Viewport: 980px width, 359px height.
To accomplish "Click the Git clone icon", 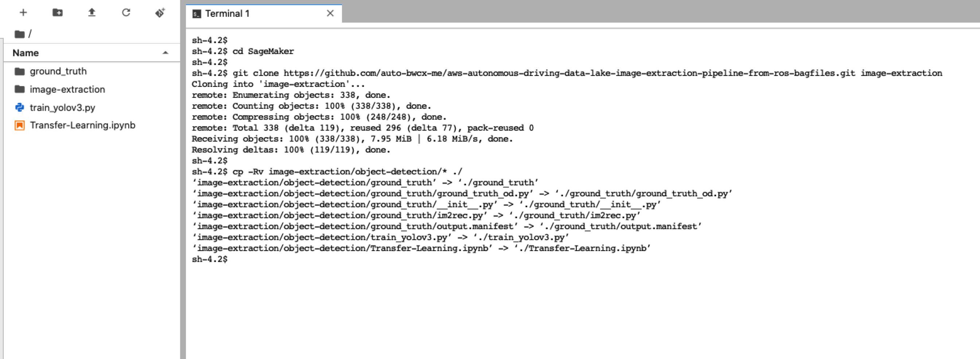I will [x=160, y=12].
